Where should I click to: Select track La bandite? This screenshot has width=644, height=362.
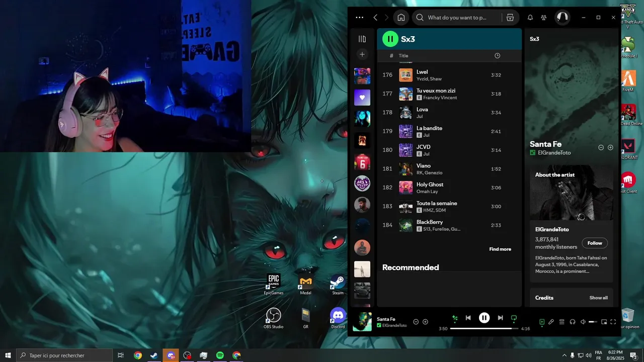pos(449,131)
